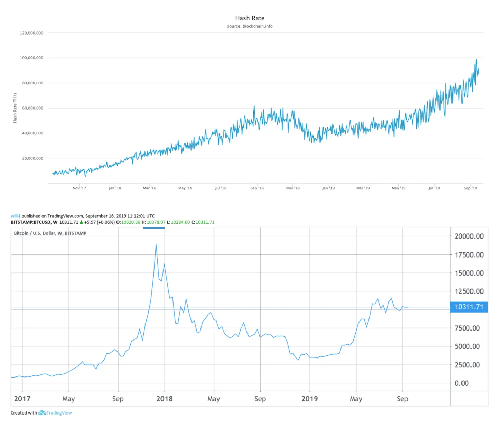Click the green up-arrow price indicator
The width and height of the screenshot is (504, 428).
pos(81,222)
